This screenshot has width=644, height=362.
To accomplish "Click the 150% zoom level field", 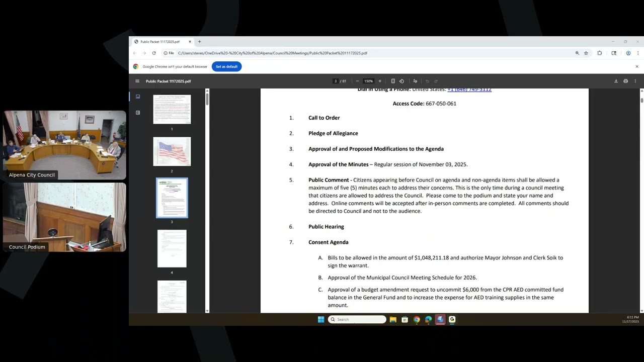I will pyautogui.click(x=369, y=81).
